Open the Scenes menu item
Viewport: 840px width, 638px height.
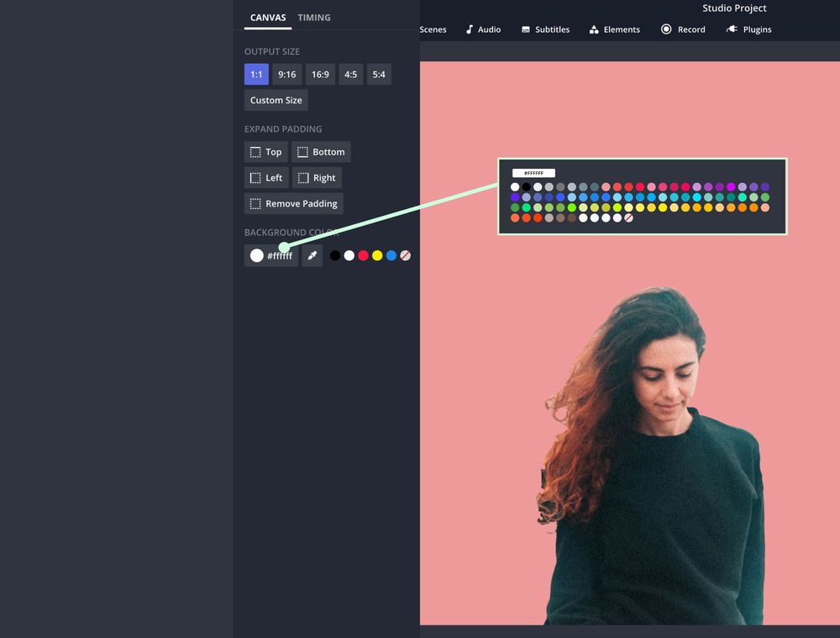point(433,29)
